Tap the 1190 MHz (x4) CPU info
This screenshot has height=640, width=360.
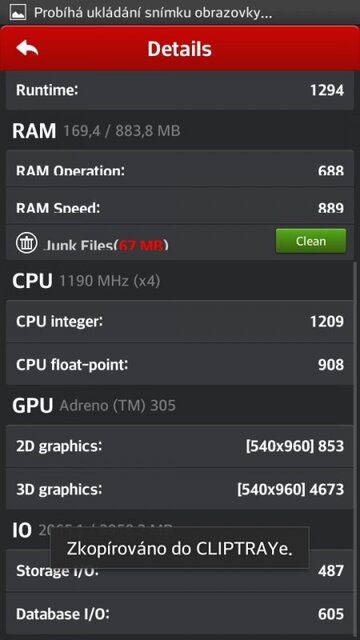pos(110,281)
